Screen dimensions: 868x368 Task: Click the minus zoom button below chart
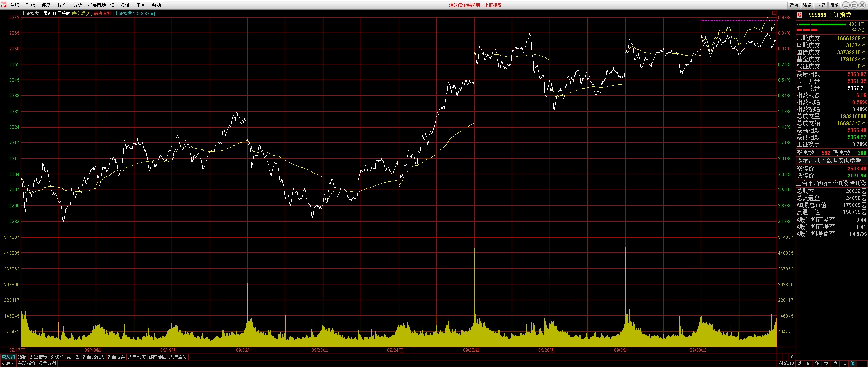786,357
